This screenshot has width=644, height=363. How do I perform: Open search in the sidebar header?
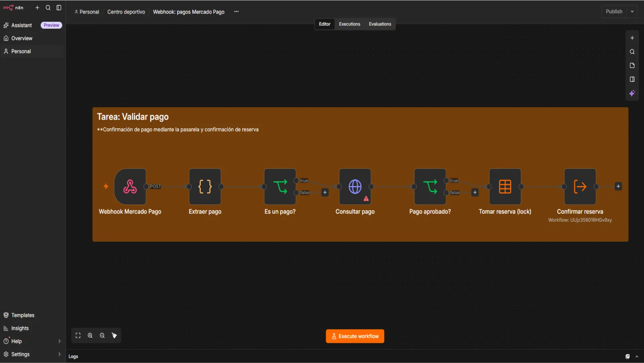[x=48, y=8]
